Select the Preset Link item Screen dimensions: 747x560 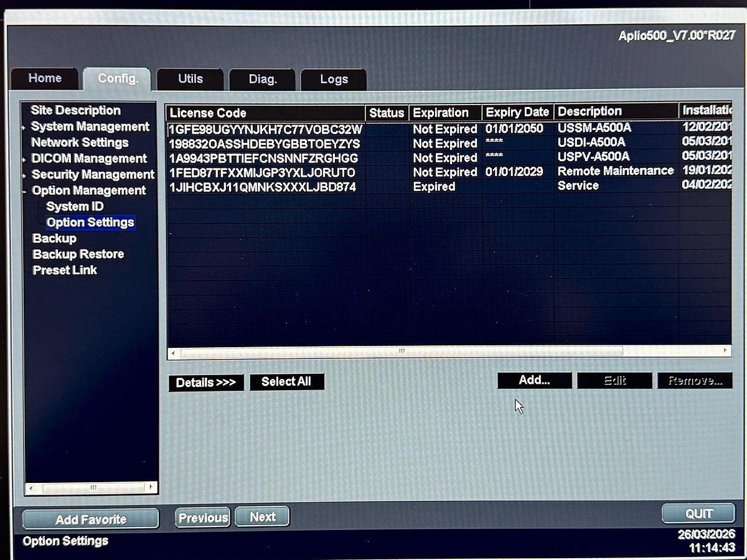point(65,270)
